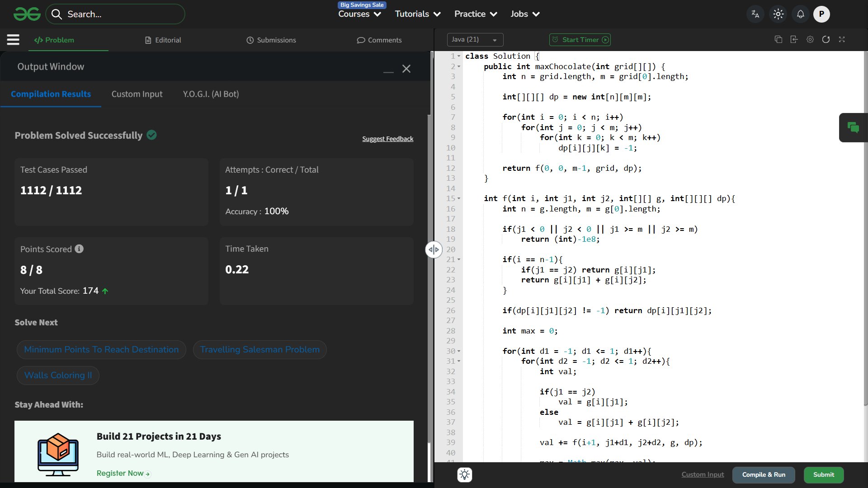Click the panel resize divider handle
This screenshot has width=868, height=488.
[x=433, y=249]
